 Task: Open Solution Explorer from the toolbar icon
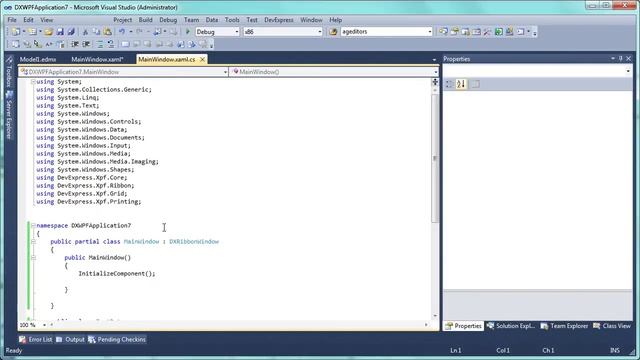pos(443,32)
